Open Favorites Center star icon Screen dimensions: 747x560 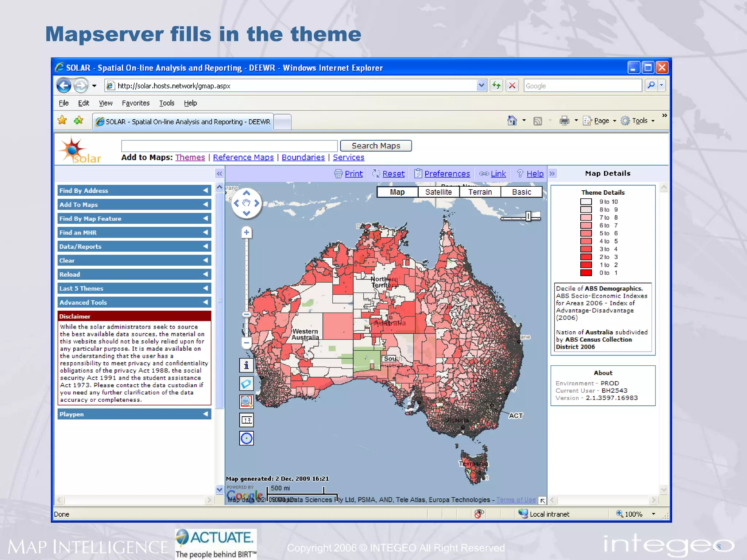point(62,120)
